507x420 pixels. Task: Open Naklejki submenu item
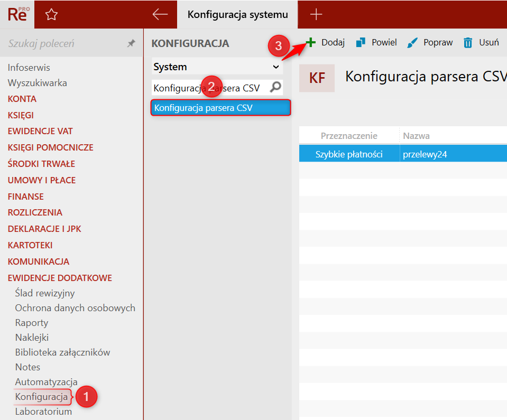point(32,338)
